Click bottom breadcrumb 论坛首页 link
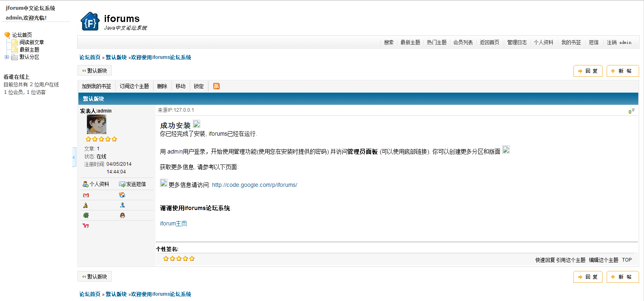 90,294
